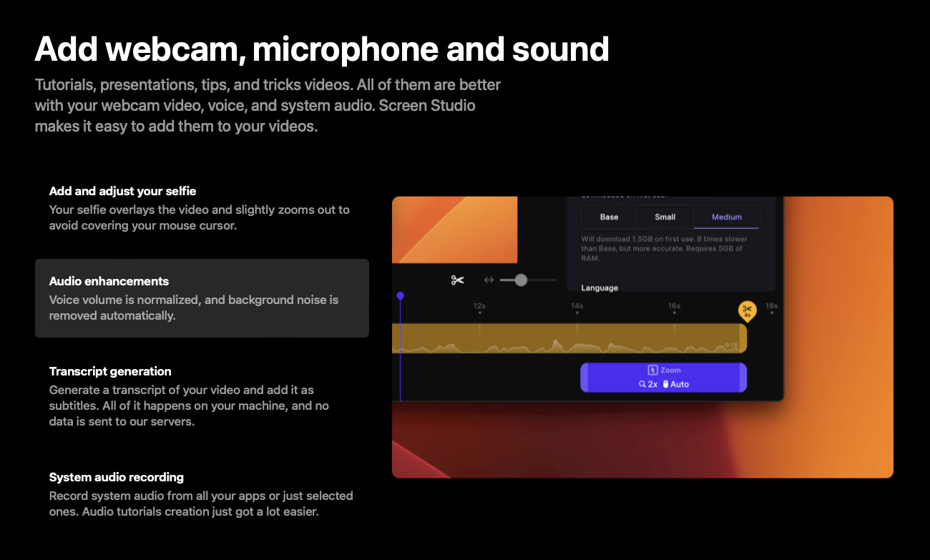The width and height of the screenshot is (930, 560).
Task: Click the "Tutorials, presentations, tips" intro paragraph
Action: pos(268,106)
